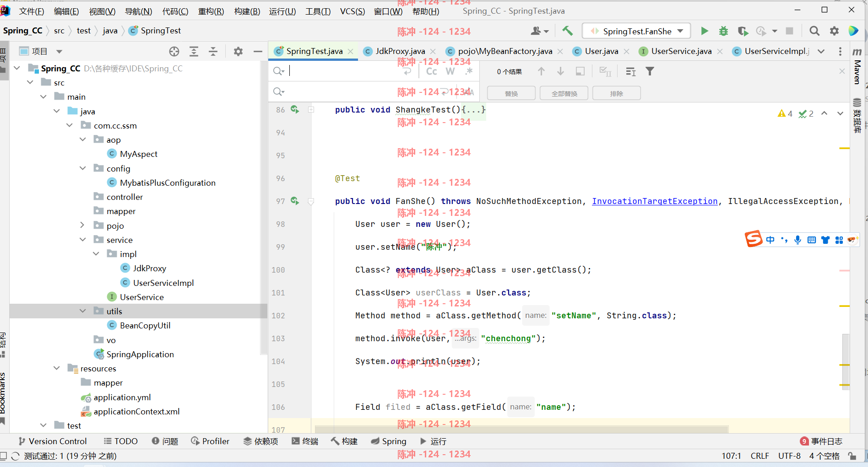The image size is (868, 467).
Task: Switch to UserService.java tab
Action: [x=681, y=51]
